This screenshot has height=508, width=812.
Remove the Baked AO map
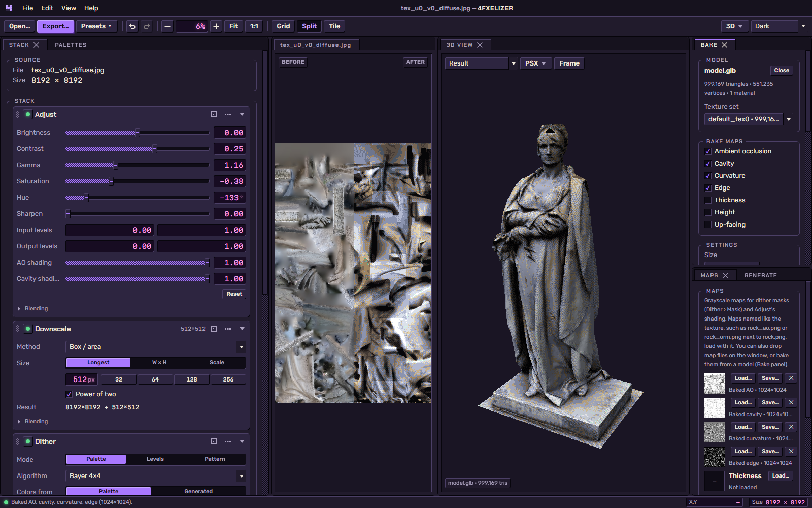791,378
